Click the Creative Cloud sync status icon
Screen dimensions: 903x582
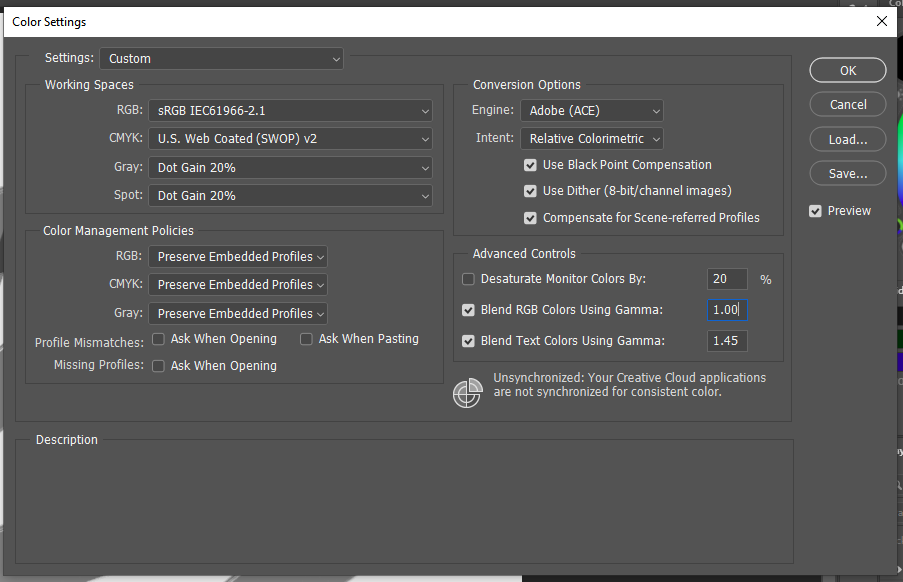467,393
